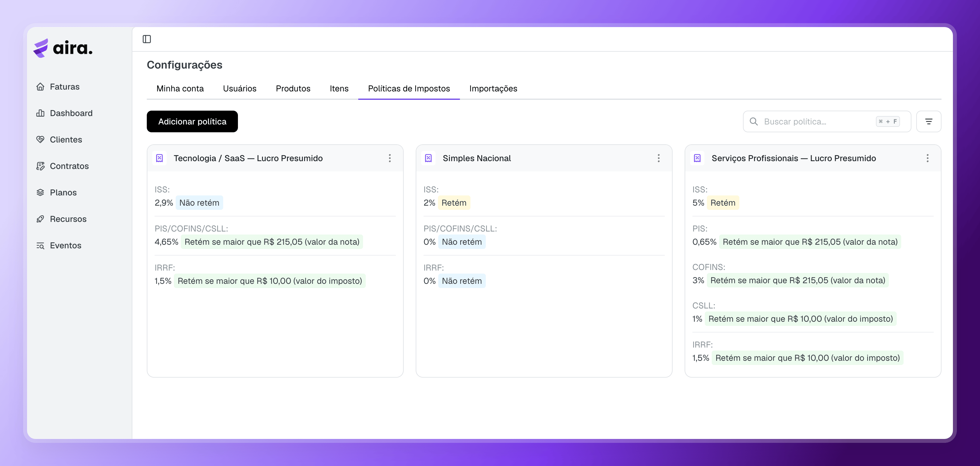Click the retention badge beside 1% CSLL

[x=800, y=319]
